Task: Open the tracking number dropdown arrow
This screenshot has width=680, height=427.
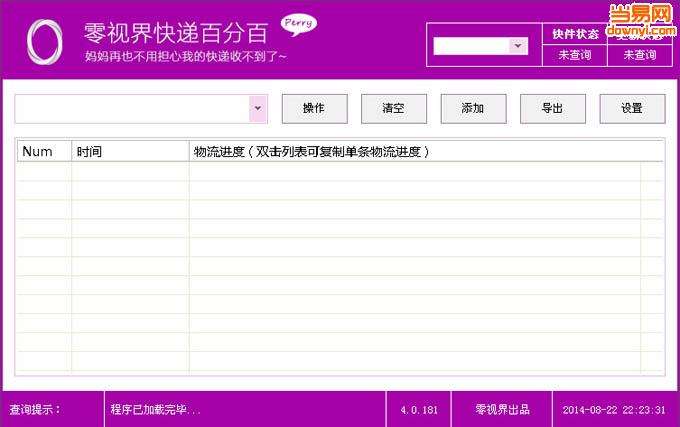Action: [x=258, y=108]
